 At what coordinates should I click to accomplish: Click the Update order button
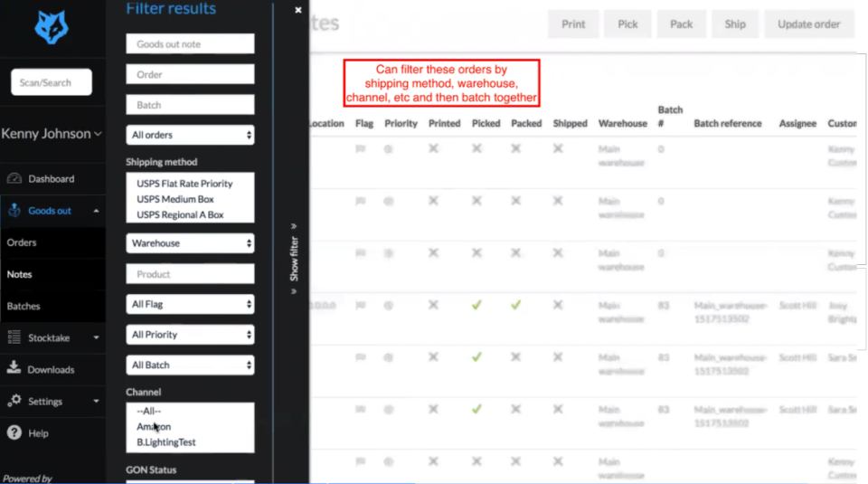(x=808, y=24)
